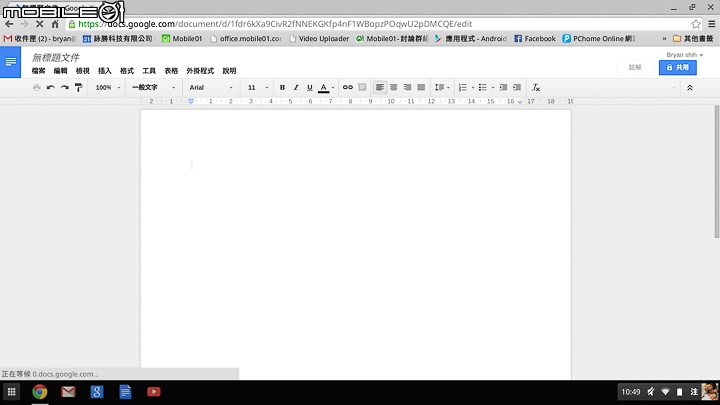This screenshot has height=405, width=720.
Task: Open Gmail from the shelf
Action: click(x=68, y=392)
